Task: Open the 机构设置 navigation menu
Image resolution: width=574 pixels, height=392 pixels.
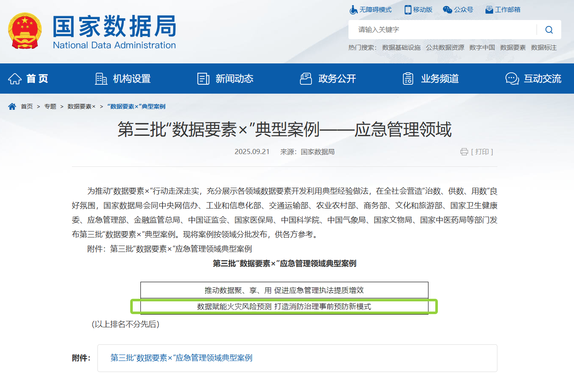Action: tap(123, 79)
